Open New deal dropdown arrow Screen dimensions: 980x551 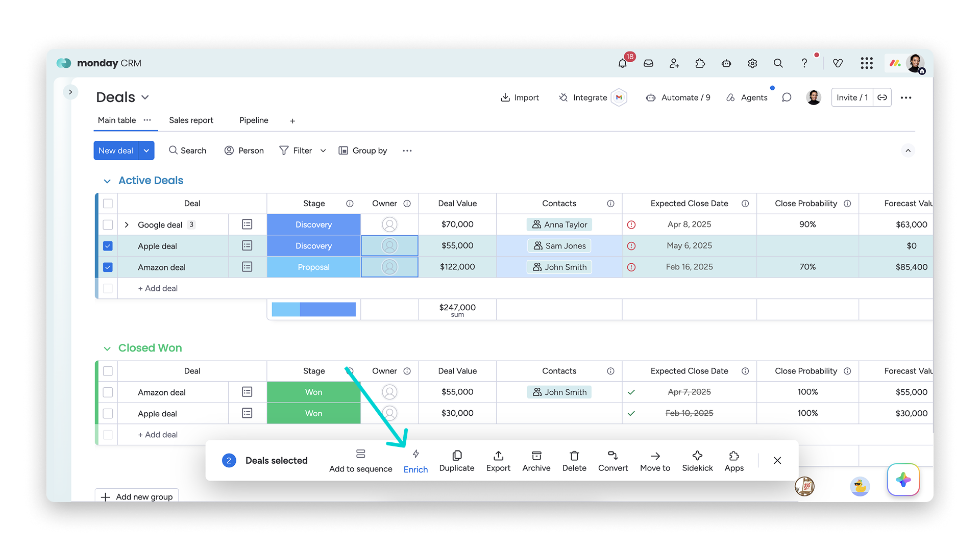[x=146, y=151]
